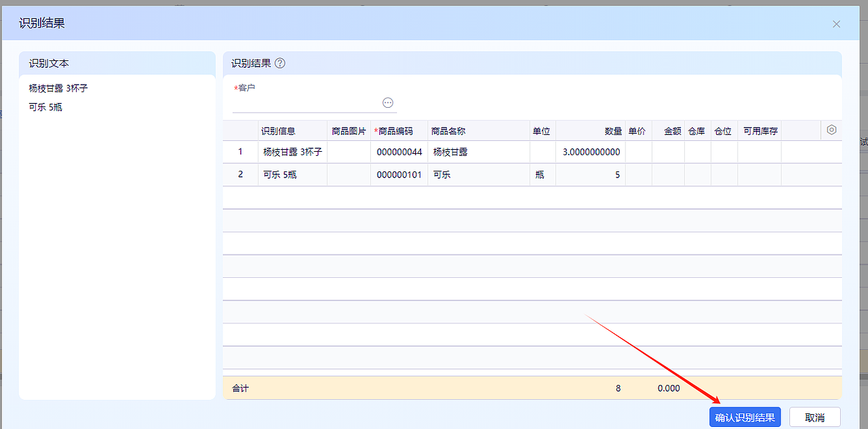Edit the quantity 3.0000000000 cell
Image resolution: width=868 pixels, height=429 pixels.
(589, 152)
